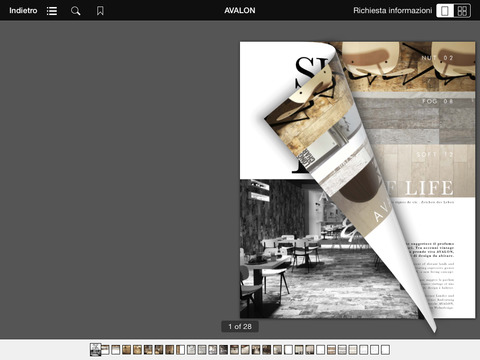The height and width of the screenshot is (360, 480).
Task: Go back with Indietro
Action: (x=23, y=11)
